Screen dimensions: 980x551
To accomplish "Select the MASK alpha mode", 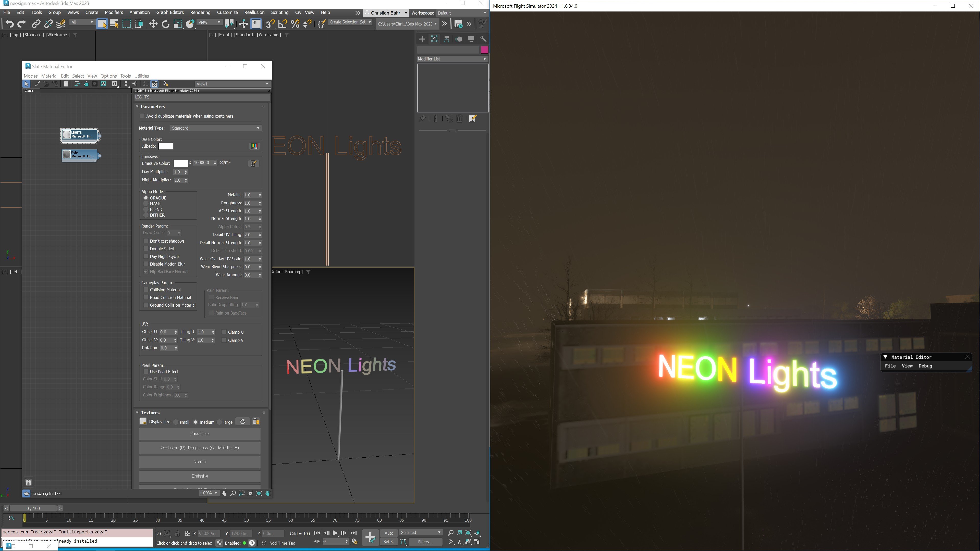I will pos(146,204).
